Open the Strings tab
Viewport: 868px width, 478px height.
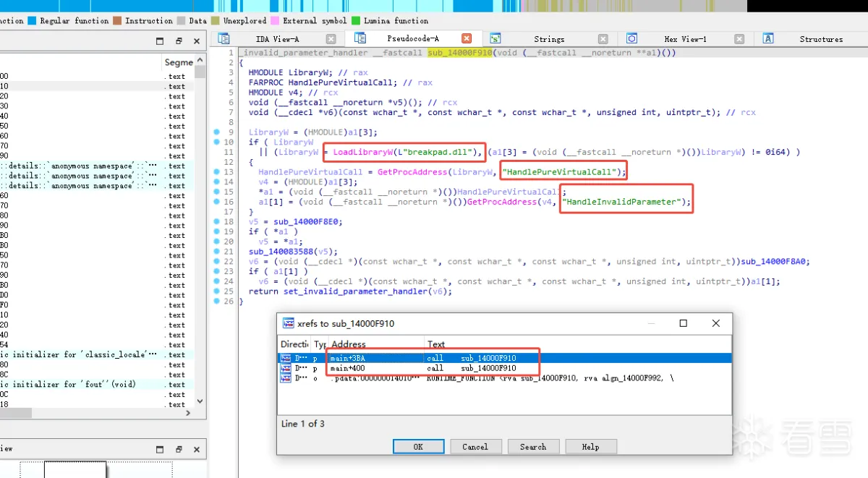[548, 39]
